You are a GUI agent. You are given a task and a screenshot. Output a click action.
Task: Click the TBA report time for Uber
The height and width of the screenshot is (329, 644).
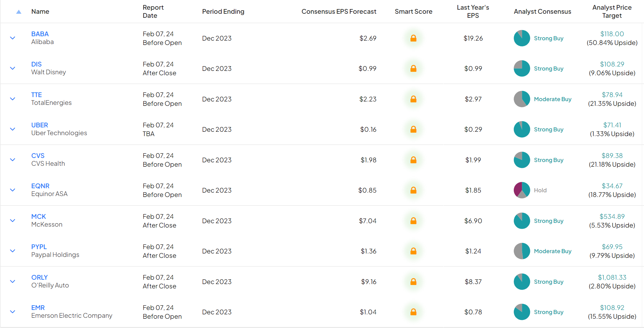point(149,134)
